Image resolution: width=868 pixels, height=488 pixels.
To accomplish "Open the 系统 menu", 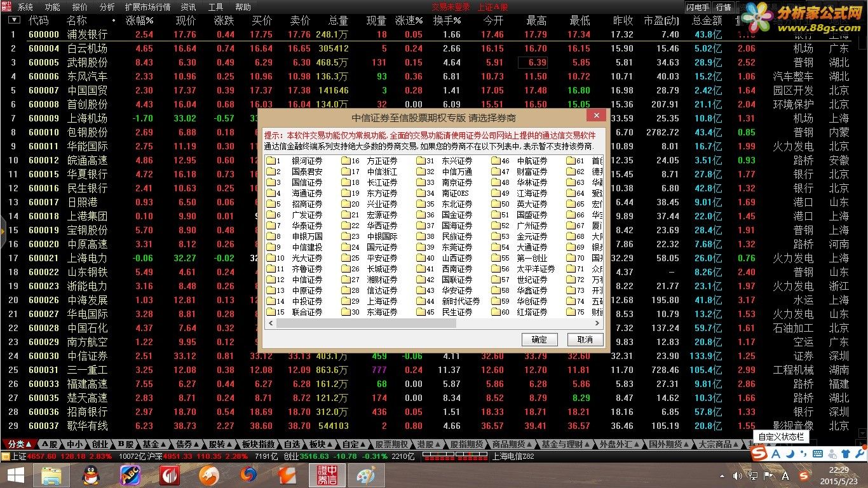I will 25,7.
